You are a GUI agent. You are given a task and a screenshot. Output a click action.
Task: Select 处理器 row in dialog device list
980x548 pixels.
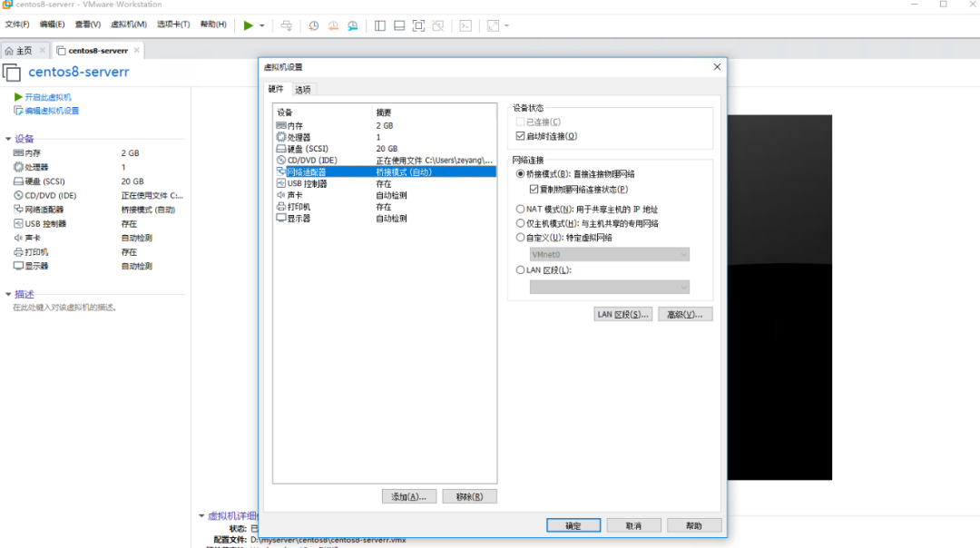click(x=385, y=137)
